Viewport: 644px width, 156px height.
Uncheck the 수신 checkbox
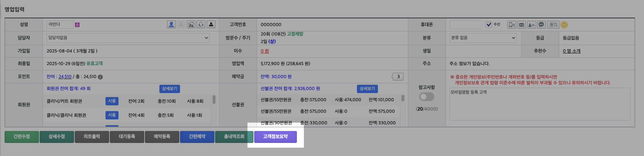[x=489, y=24]
